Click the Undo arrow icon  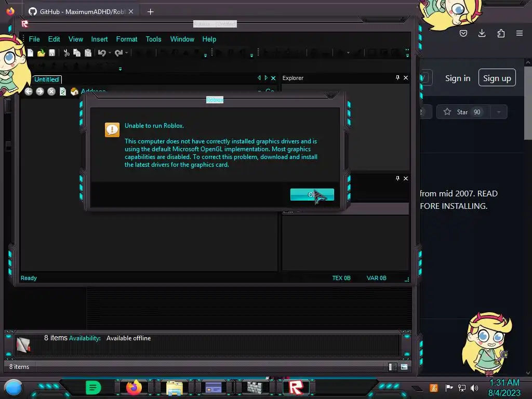point(102,53)
